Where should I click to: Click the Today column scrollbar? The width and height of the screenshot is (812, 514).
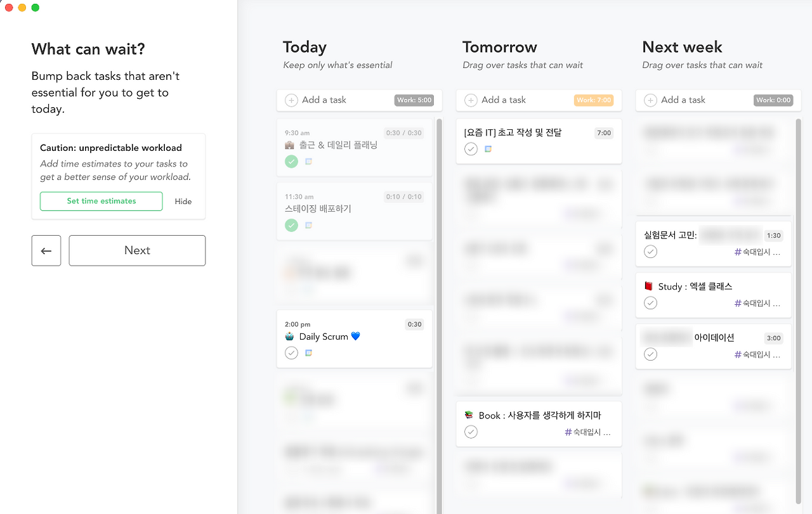coord(438,315)
